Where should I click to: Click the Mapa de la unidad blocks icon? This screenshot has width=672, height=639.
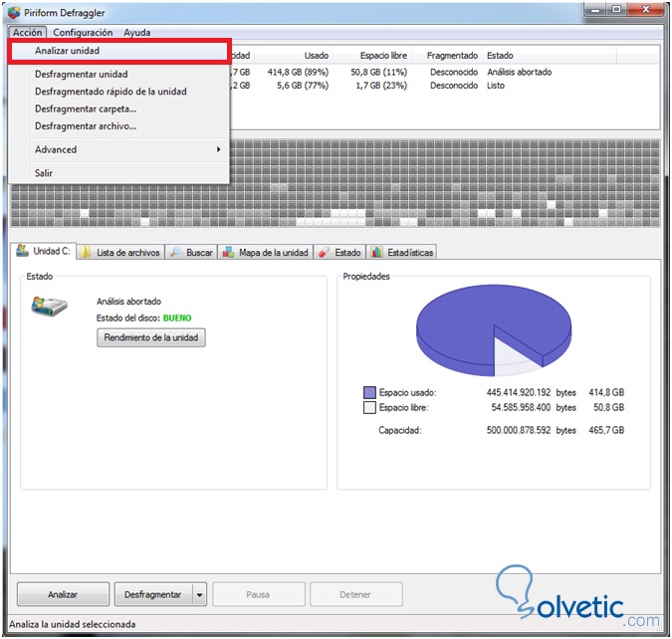point(228,252)
